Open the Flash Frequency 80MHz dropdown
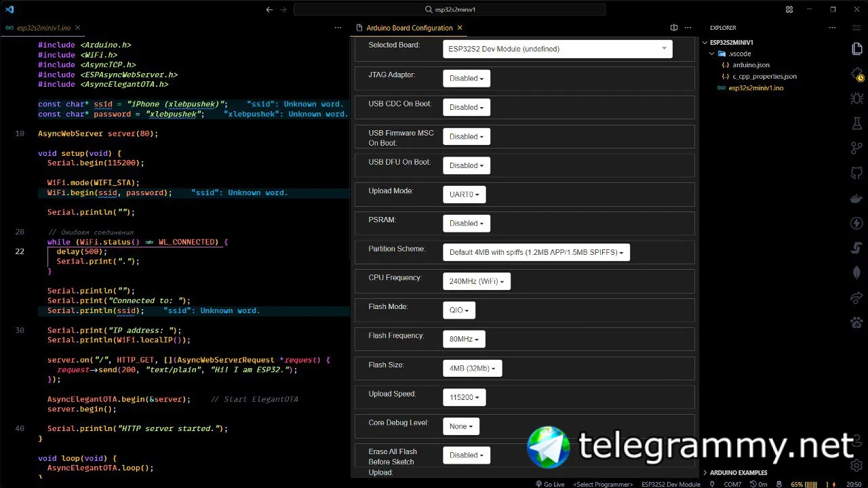Screen dimensions: 868x488 (x=464, y=339)
